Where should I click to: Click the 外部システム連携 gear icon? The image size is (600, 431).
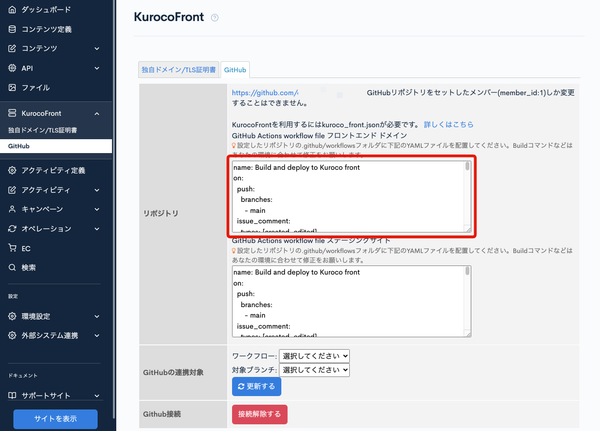click(x=12, y=335)
